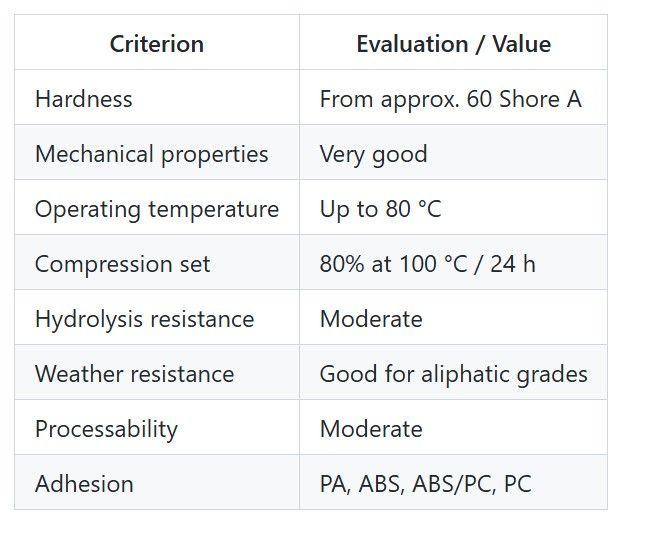Select the Weather resistance cell
The image size is (650, 535).
(x=135, y=374)
